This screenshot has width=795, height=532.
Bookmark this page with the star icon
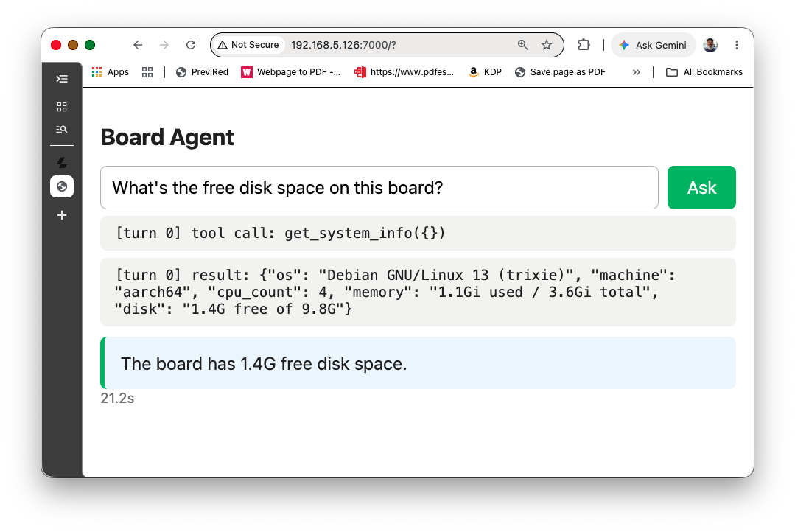pyautogui.click(x=547, y=45)
